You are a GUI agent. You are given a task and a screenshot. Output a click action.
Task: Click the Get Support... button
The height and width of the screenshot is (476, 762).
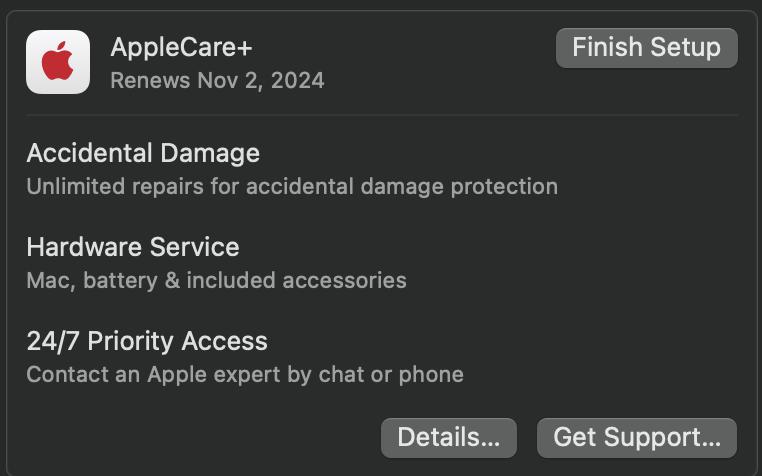[x=636, y=437]
